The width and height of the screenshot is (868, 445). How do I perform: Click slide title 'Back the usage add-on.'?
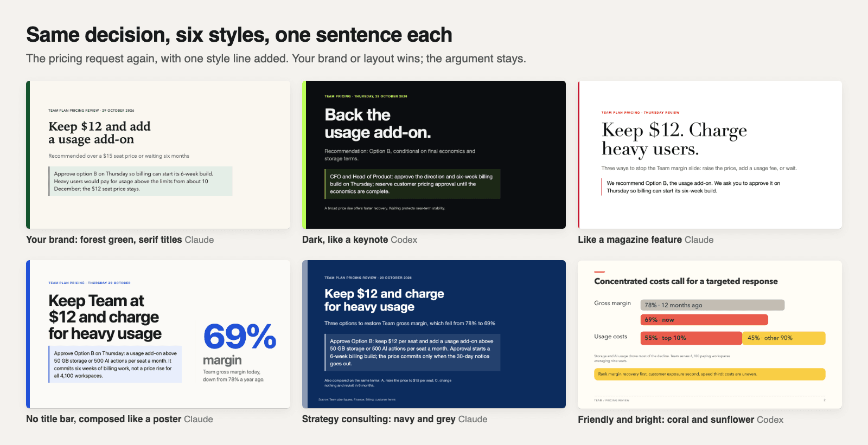[x=378, y=124]
